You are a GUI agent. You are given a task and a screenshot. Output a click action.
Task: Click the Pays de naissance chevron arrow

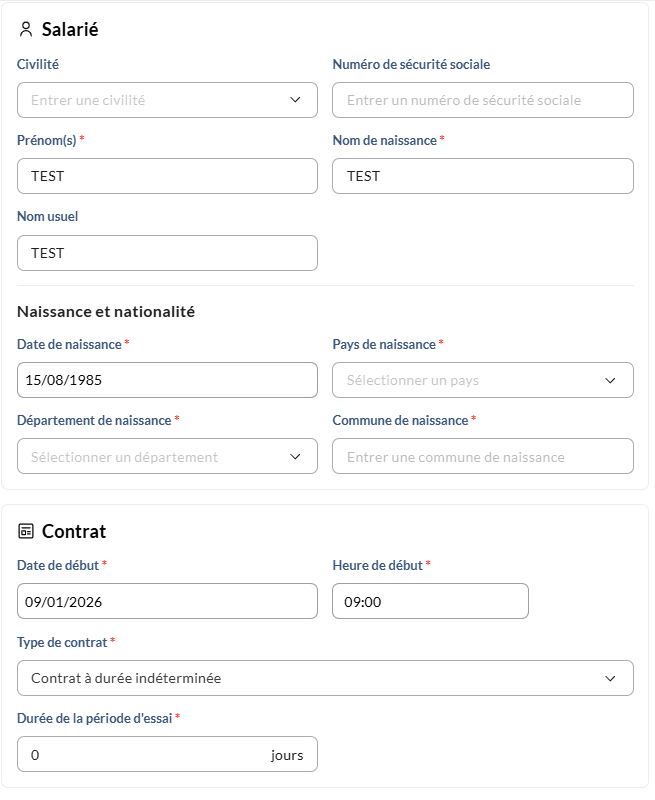click(611, 380)
